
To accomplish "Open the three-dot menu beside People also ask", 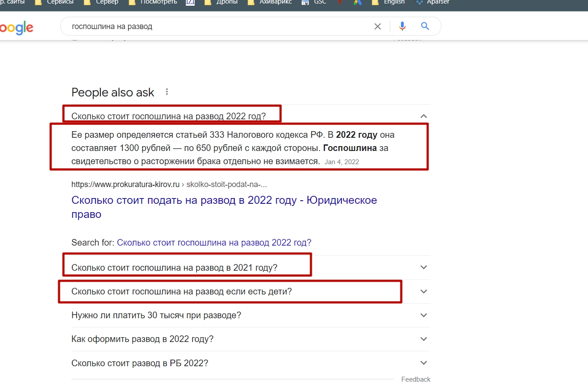I will (x=167, y=92).
